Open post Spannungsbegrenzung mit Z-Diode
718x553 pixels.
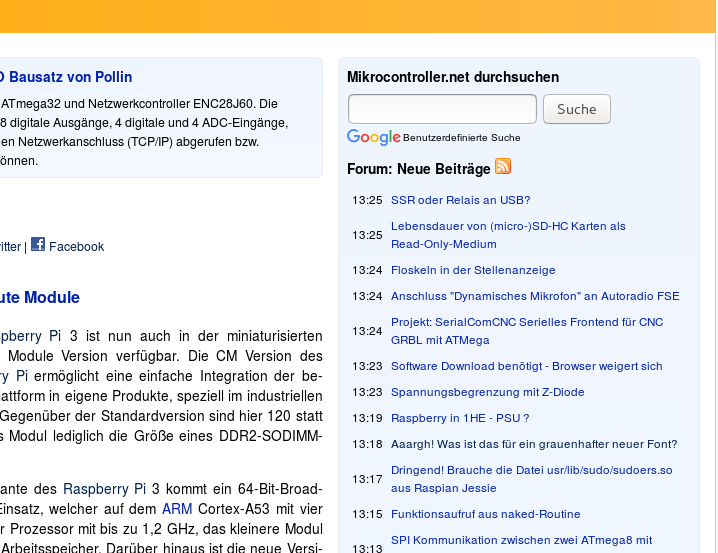(x=488, y=392)
